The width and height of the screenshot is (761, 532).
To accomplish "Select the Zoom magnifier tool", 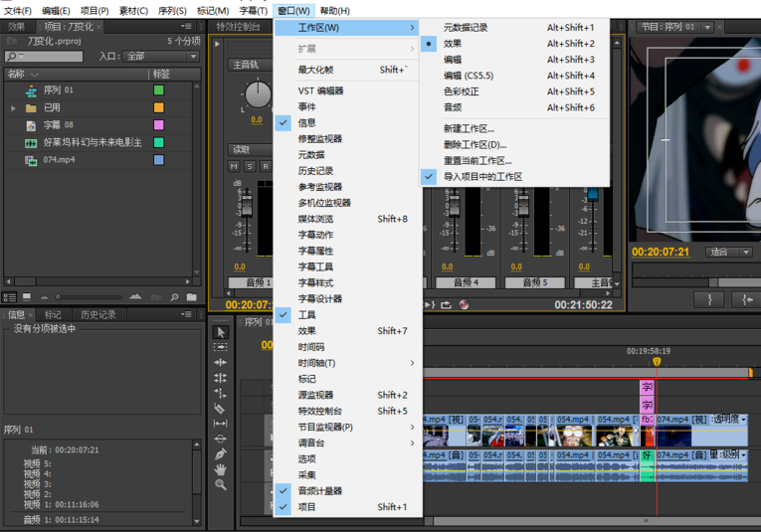I will point(221,484).
